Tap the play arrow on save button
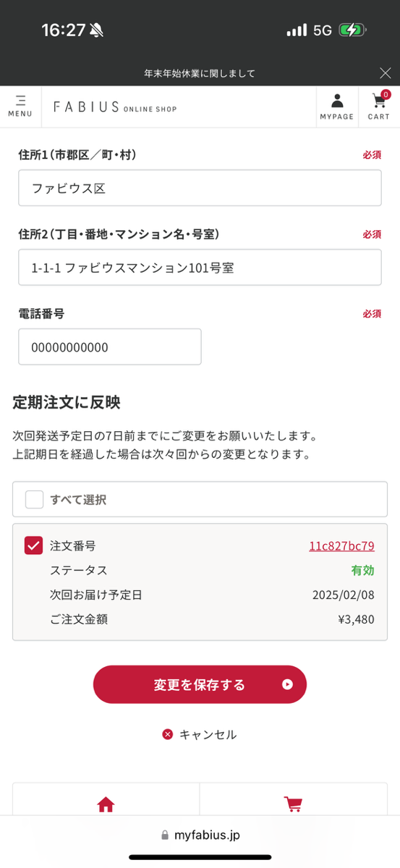 287,684
